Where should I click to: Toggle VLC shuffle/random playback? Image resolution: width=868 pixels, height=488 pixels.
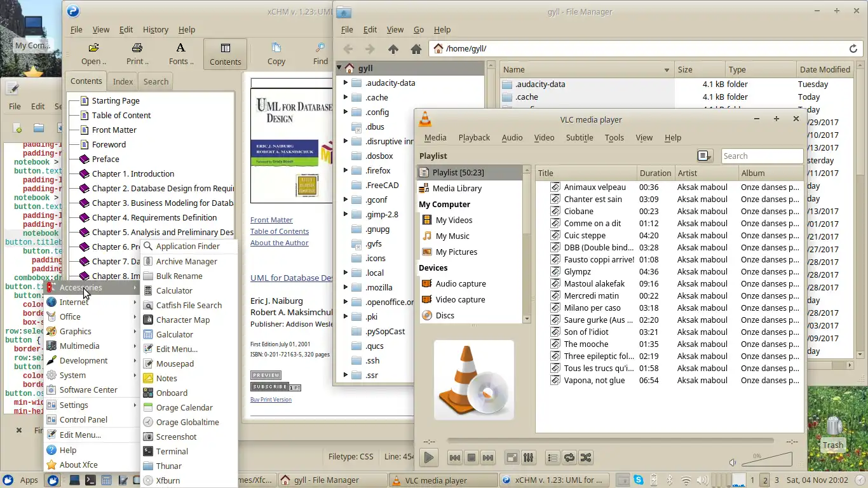click(x=585, y=457)
